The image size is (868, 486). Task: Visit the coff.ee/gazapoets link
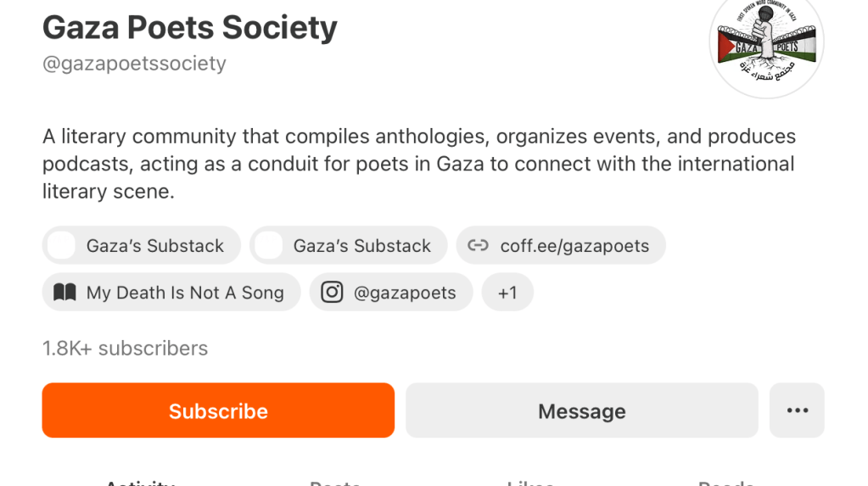coord(574,246)
